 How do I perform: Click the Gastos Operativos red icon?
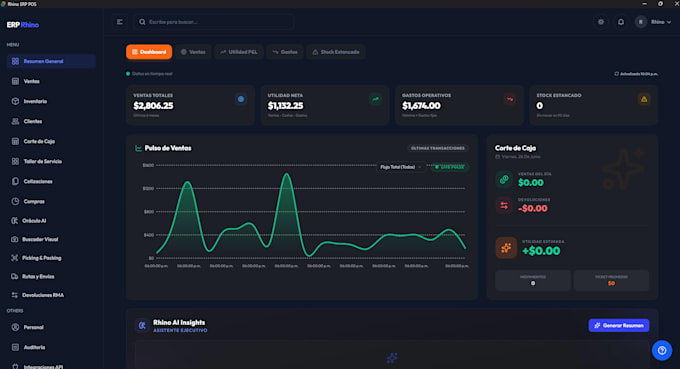510,99
